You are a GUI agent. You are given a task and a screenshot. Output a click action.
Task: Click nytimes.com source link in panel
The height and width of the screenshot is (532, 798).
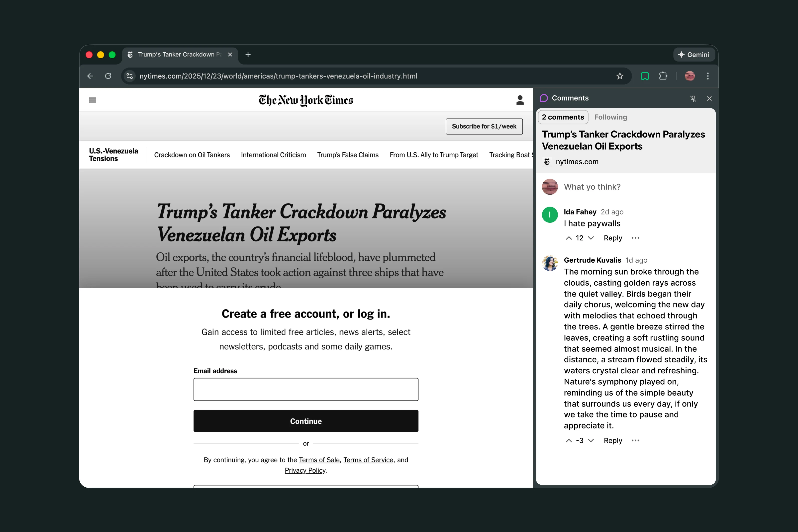point(577,162)
